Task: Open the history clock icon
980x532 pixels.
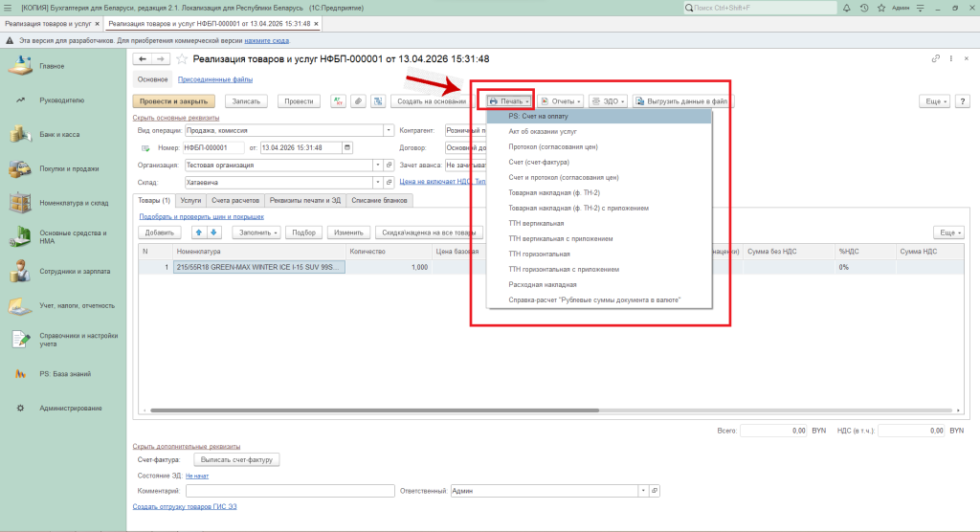Action: 864,8
